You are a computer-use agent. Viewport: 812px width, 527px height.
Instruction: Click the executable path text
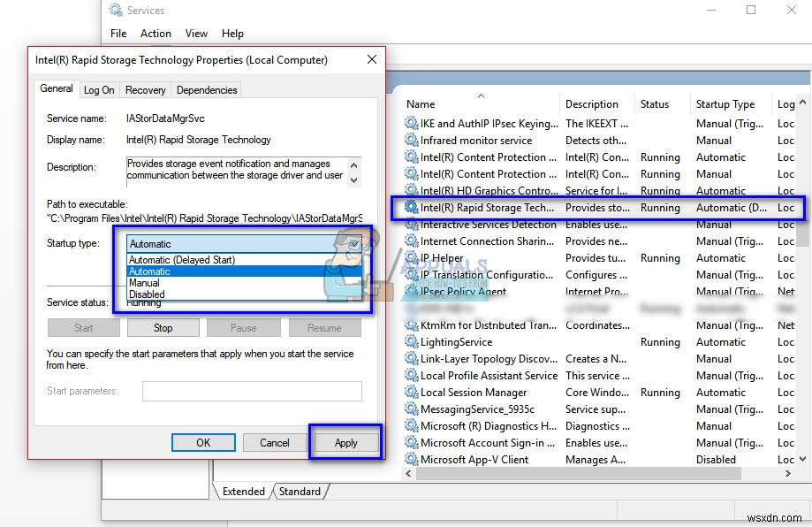pyautogui.click(x=205, y=218)
